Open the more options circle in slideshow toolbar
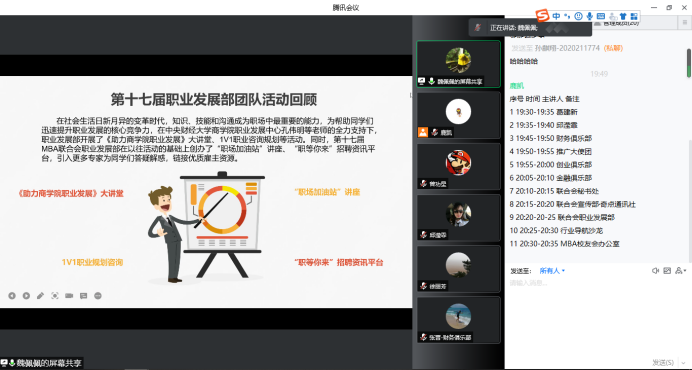Image resolution: width=692 pixels, height=370 pixels. [x=98, y=296]
